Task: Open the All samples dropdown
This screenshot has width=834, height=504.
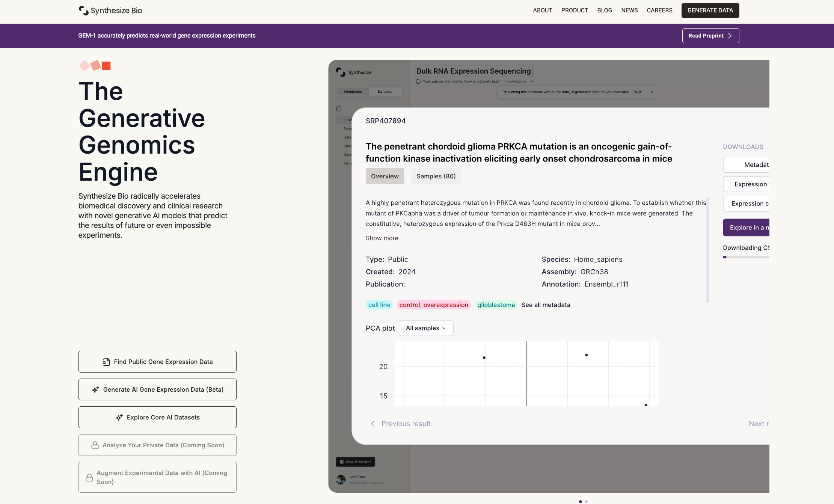Action: [x=426, y=328]
